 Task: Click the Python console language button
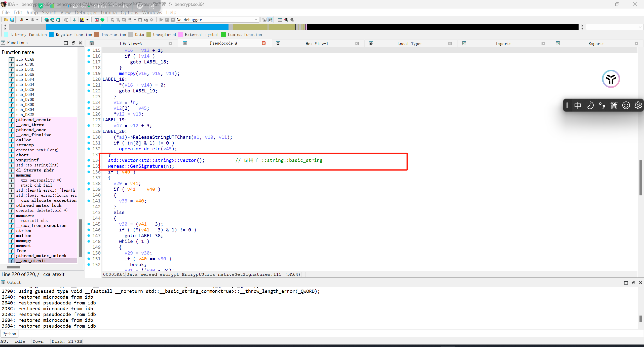point(9,334)
